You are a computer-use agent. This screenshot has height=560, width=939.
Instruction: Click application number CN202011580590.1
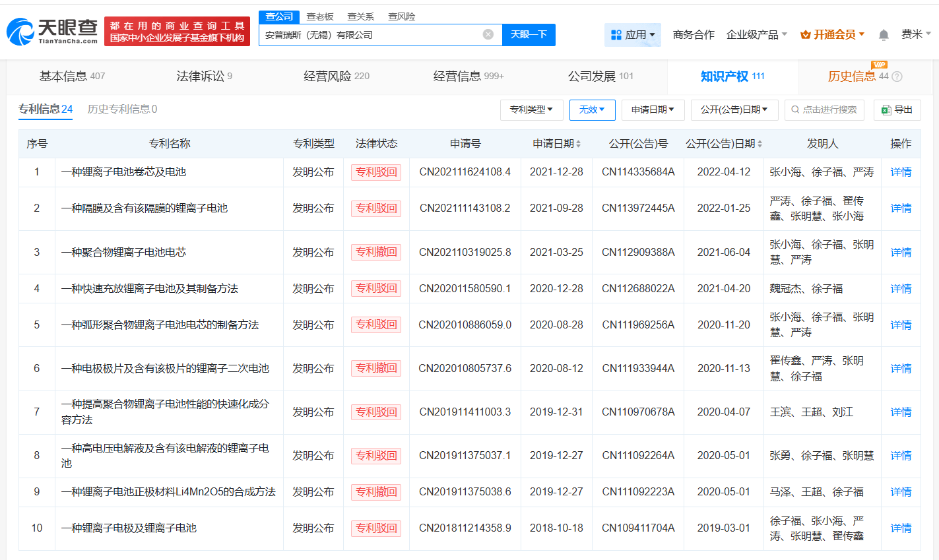(465, 289)
